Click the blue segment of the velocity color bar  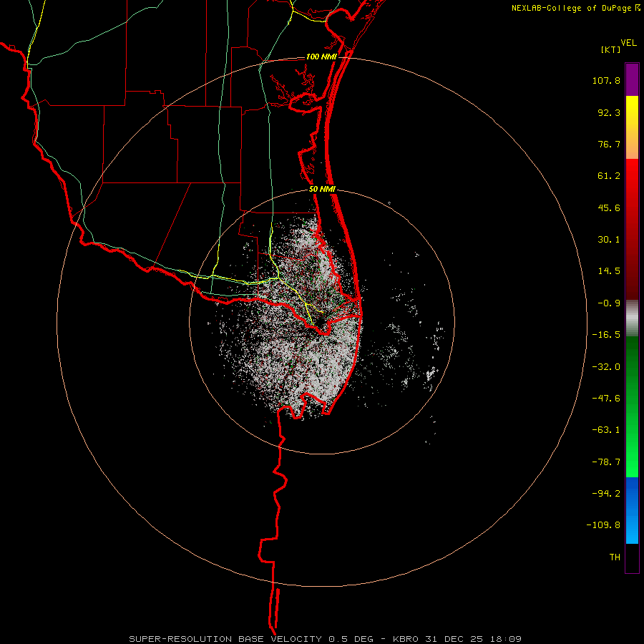click(x=632, y=510)
